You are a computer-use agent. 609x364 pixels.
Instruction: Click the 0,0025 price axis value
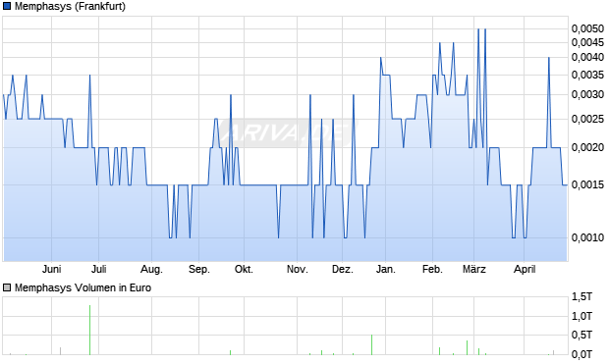tap(587, 119)
